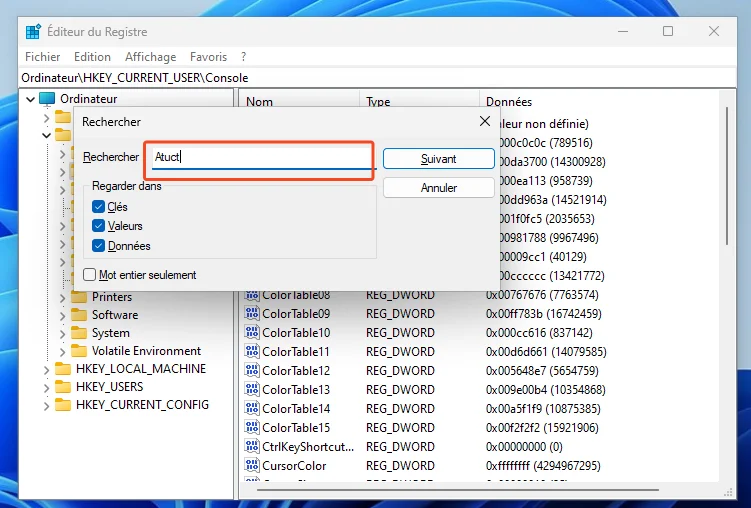751x508 pixels.
Task: Select the HKEY_CURRENT_CONFIG tree item label
Action: coord(142,405)
